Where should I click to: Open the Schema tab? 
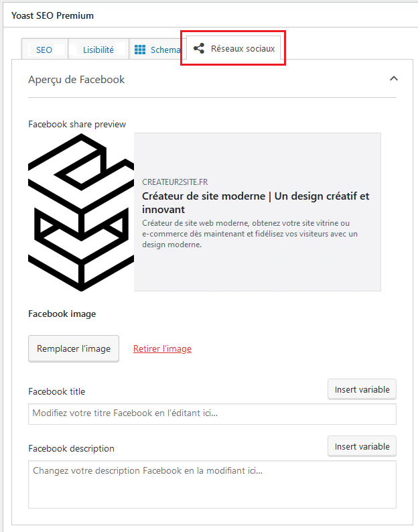(x=158, y=50)
